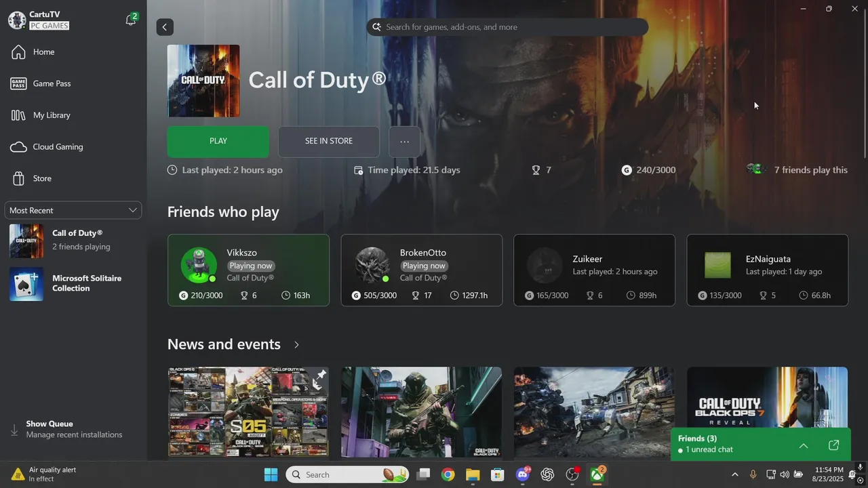This screenshot has height=488, width=868.
Task: Click the achievements trophy icon showing 7
Action: tap(536, 170)
